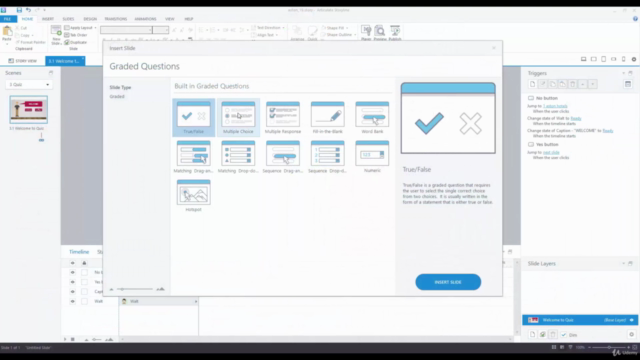Toggle visibility eye for the No button row
The width and height of the screenshot is (640, 360).
[x=73, y=272]
